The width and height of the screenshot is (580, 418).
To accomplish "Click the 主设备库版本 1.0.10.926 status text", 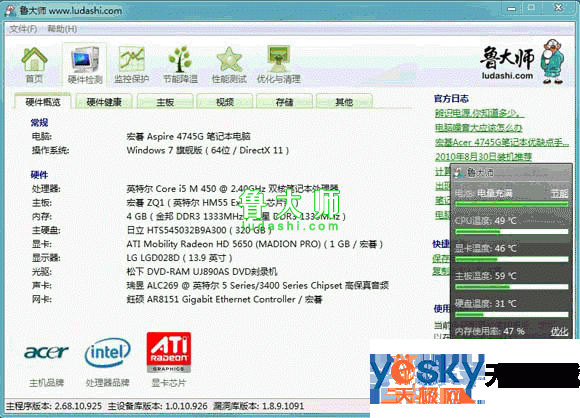I will (158, 406).
